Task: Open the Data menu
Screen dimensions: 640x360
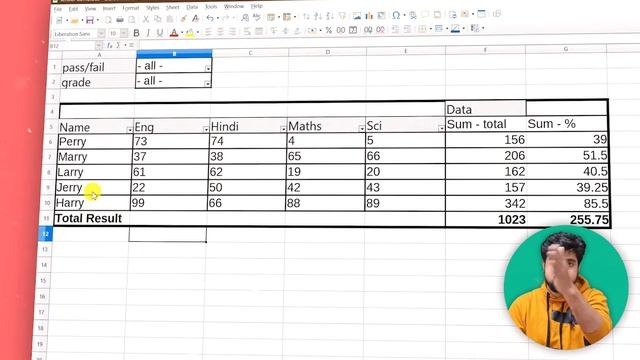Action: 192,7
